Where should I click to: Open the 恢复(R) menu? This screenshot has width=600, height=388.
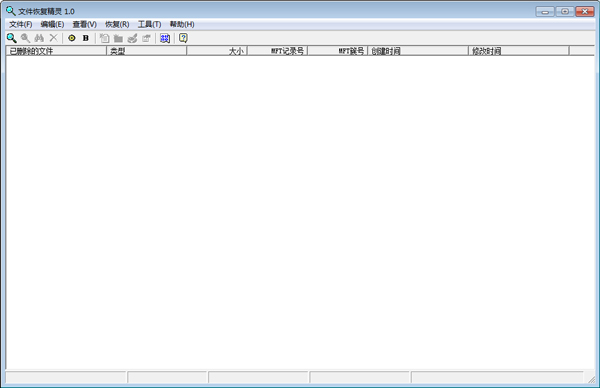tap(117, 24)
